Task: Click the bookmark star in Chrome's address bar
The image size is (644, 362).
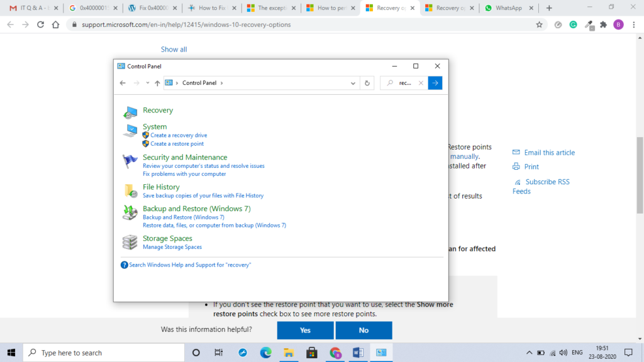Action: coord(539,26)
